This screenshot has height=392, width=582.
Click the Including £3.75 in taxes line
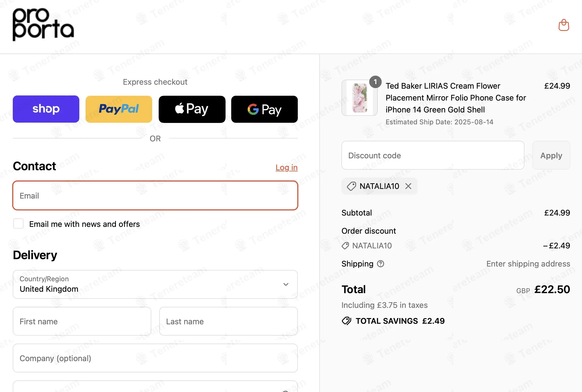click(384, 305)
